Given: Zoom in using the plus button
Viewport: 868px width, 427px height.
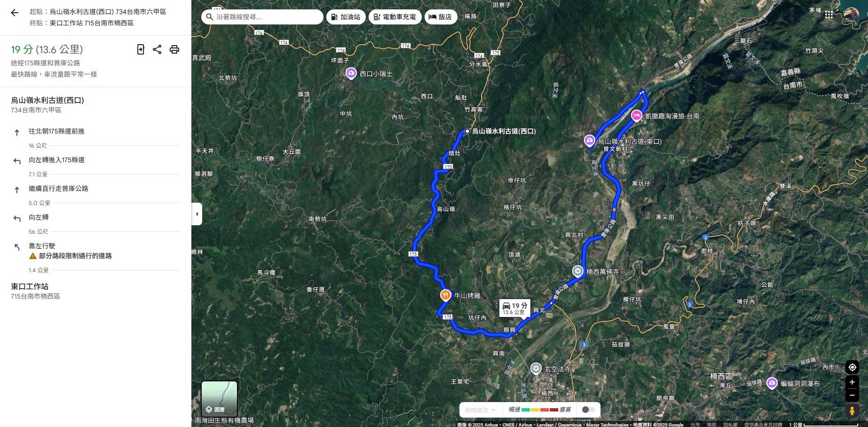Looking at the screenshot, I should click(x=852, y=382).
